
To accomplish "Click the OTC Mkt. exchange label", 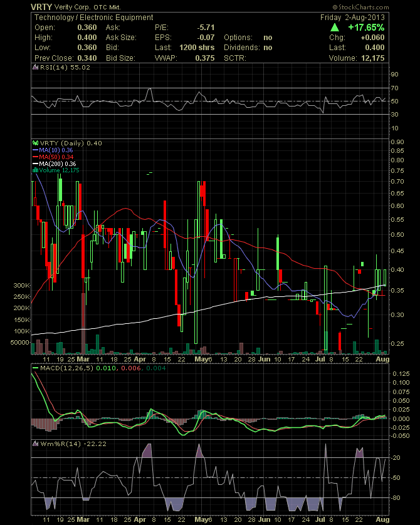I will pyautogui.click(x=107, y=7).
